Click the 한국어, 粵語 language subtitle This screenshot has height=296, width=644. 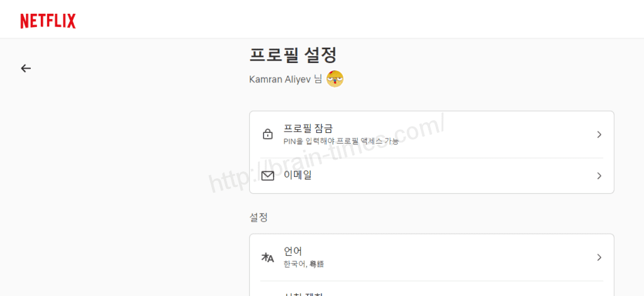coord(304,265)
